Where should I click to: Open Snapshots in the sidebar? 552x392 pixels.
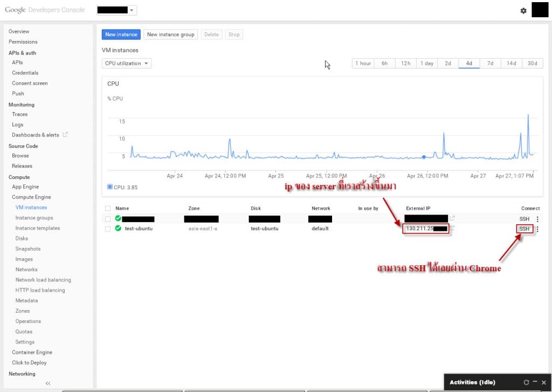28,249
